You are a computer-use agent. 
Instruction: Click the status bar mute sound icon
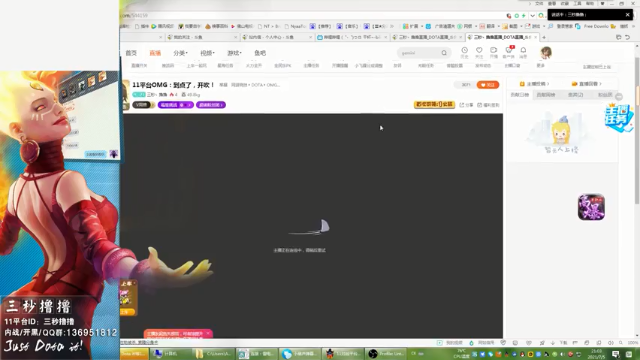[611, 343]
